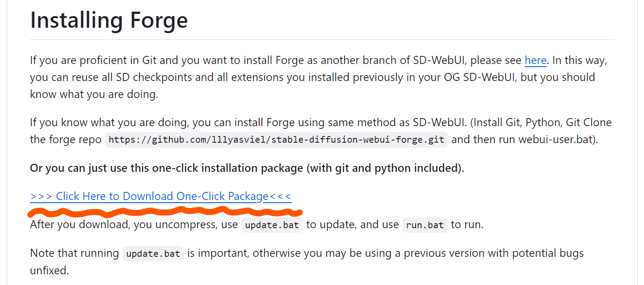Select the stable-diffusion-webui-forge.git URL code snippet
The height and width of the screenshot is (285, 644).
277,139
